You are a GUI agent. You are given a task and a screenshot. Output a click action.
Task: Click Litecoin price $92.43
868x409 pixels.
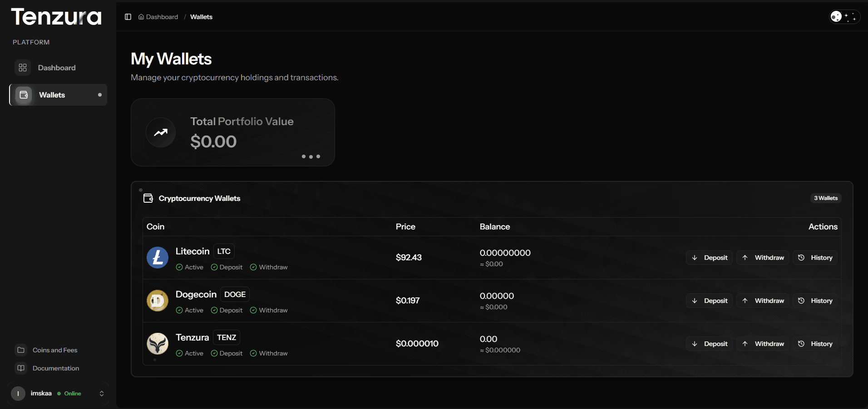pyautogui.click(x=409, y=258)
